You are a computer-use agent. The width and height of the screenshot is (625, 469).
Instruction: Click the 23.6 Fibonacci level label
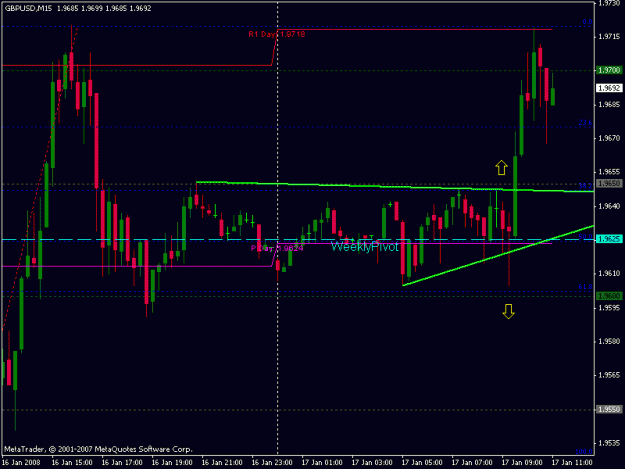coord(585,123)
